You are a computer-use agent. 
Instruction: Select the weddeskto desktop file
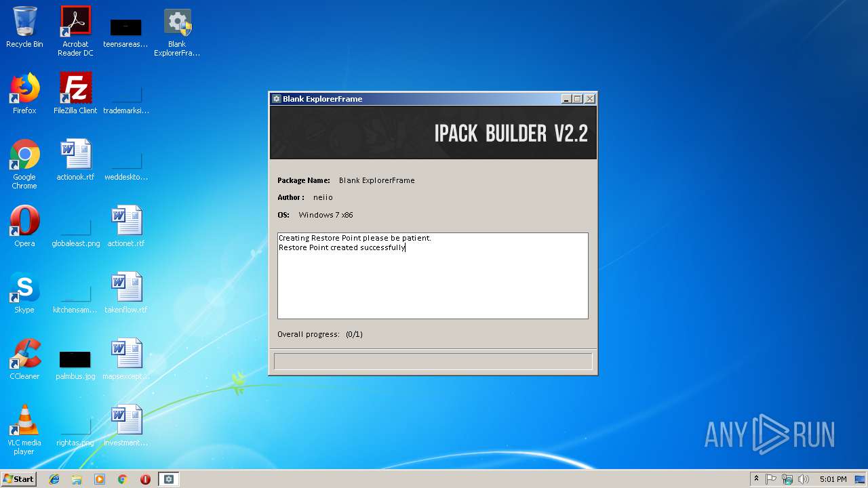coord(126,167)
